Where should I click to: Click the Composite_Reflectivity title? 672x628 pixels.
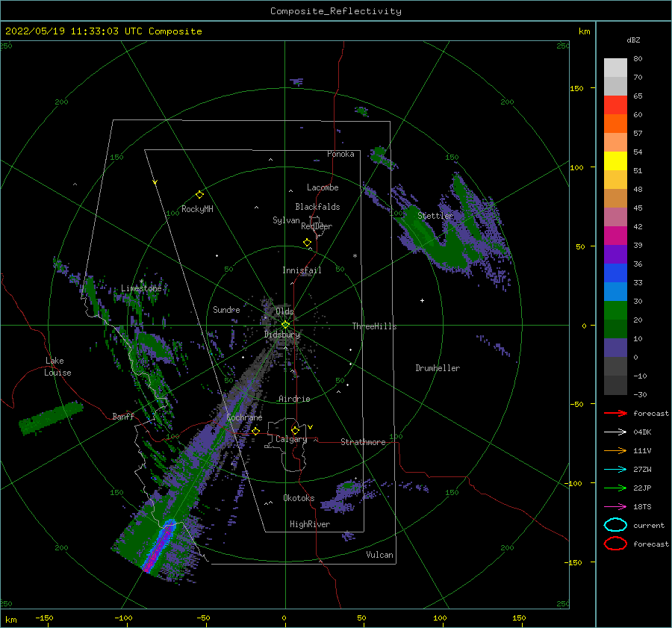pos(336,11)
